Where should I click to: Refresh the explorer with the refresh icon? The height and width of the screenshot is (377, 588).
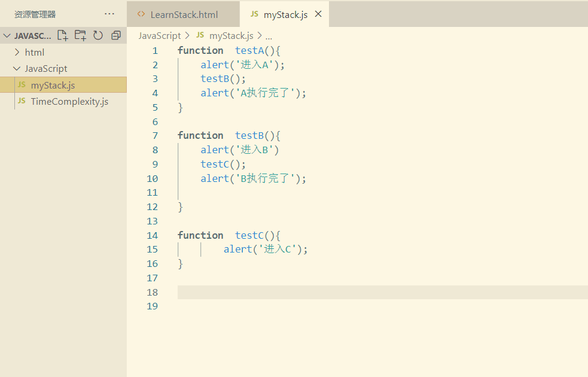click(x=98, y=35)
